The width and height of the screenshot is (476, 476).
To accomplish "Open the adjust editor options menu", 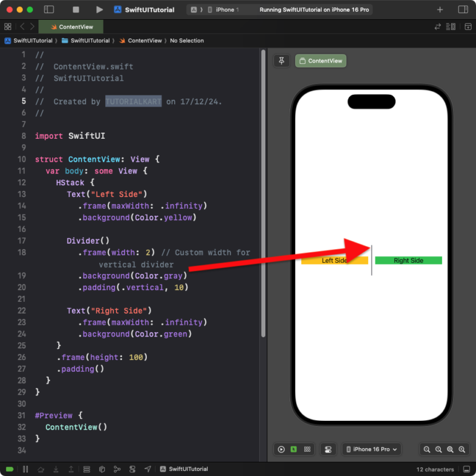I will pos(451,27).
